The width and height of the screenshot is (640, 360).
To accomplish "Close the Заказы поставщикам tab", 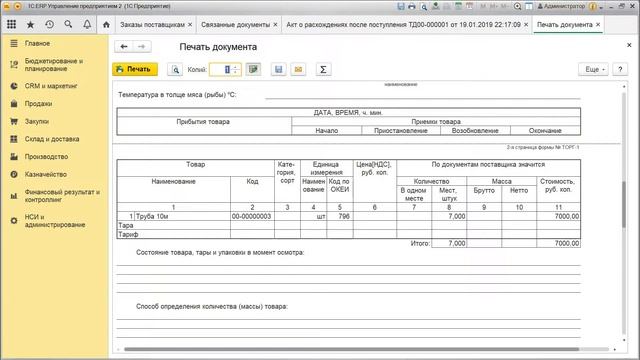I will click(x=190, y=24).
